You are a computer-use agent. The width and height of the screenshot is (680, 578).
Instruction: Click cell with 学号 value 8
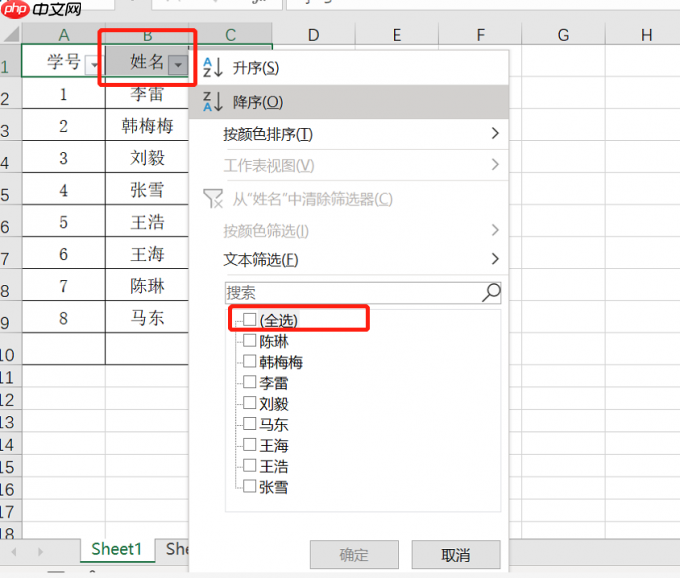coord(63,317)
